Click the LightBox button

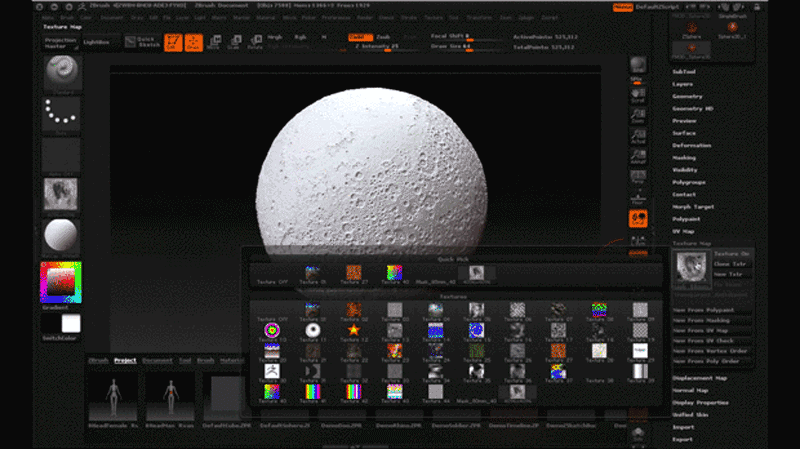[x=96, y=42]
